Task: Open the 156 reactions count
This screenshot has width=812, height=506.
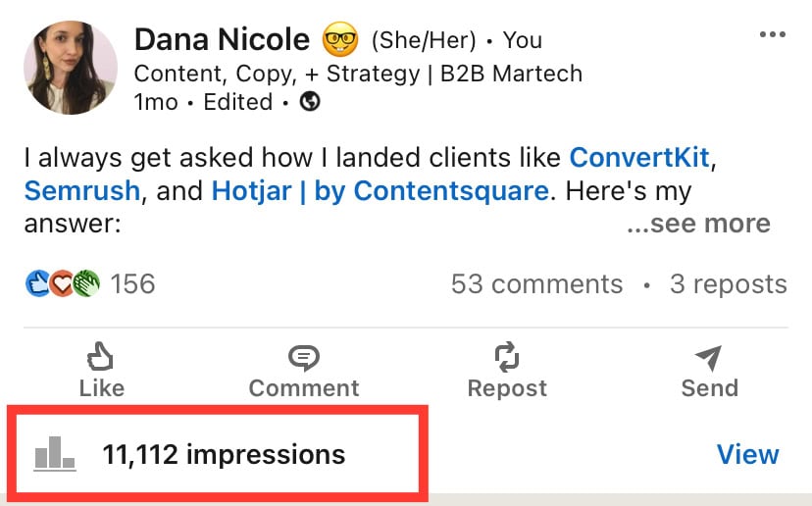Action: pos(132,283)
